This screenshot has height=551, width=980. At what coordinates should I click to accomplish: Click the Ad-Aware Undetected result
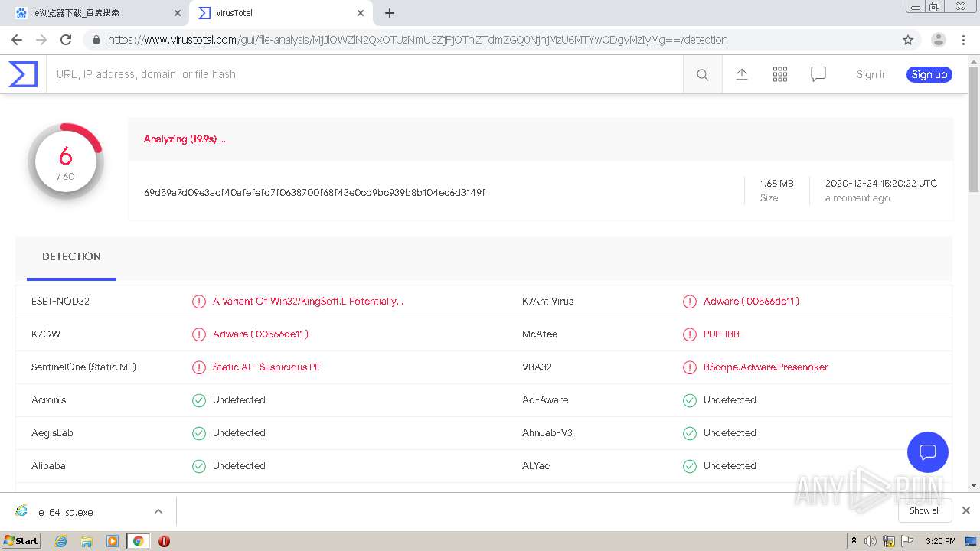[x=730, y=400]
